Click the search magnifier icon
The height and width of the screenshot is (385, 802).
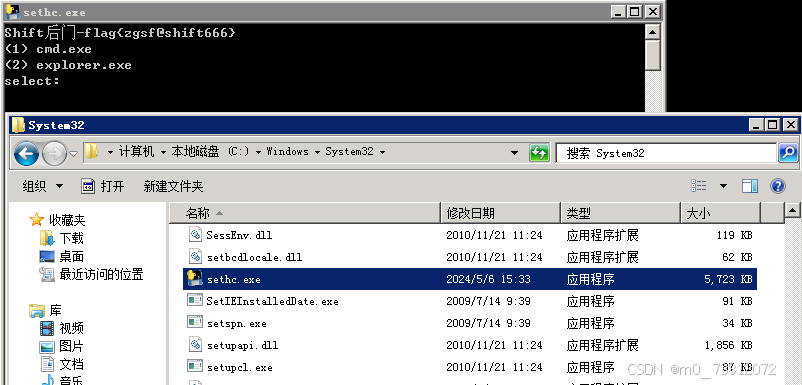click(x=788, y=153)
